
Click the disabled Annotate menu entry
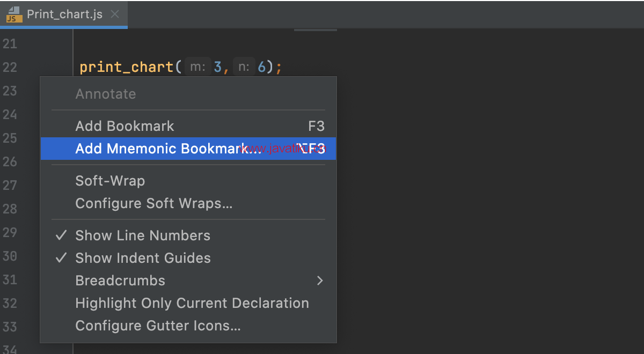click(188, 94)
